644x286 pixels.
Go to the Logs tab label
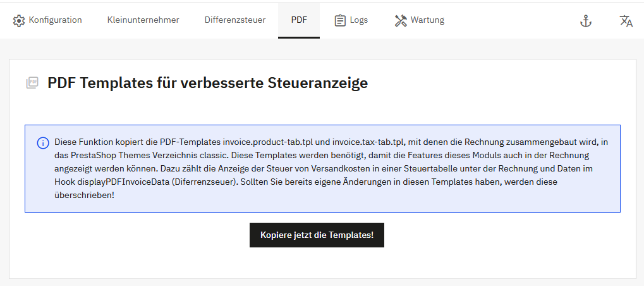[x=358, y=20]
